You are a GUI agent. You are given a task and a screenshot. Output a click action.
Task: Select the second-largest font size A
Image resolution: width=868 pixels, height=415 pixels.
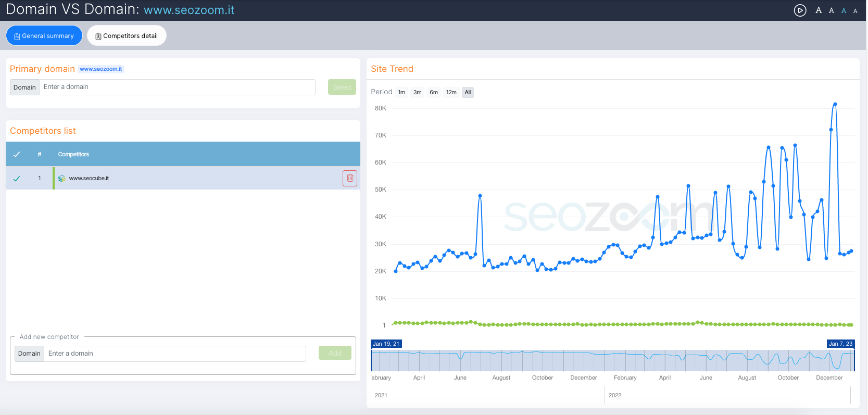coord(832,10)
